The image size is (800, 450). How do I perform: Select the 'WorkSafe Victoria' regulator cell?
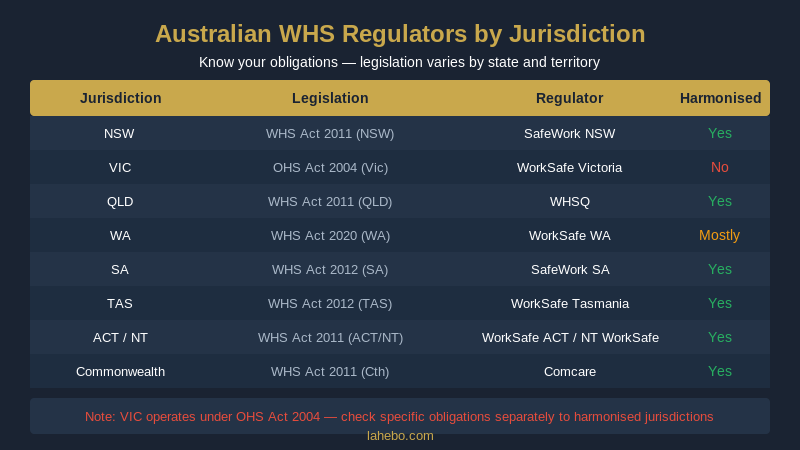(569, 168)
